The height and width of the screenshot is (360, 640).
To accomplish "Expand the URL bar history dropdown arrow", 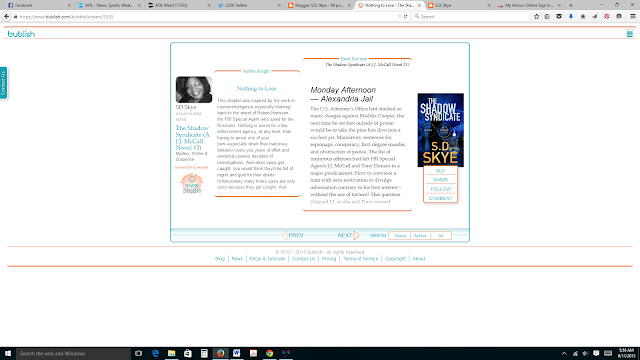I will click(x=399, y=16).
